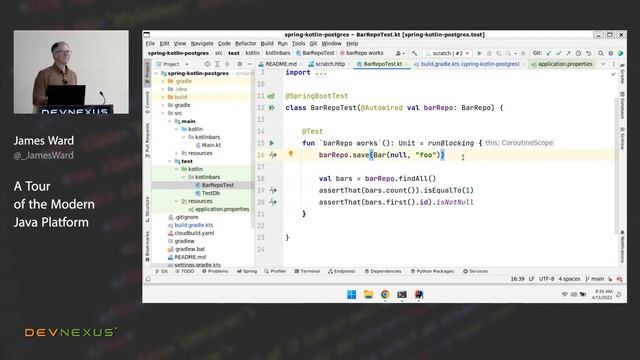
Task: Open IDE settings gear in top toolbar
Action: click(611, 53)
